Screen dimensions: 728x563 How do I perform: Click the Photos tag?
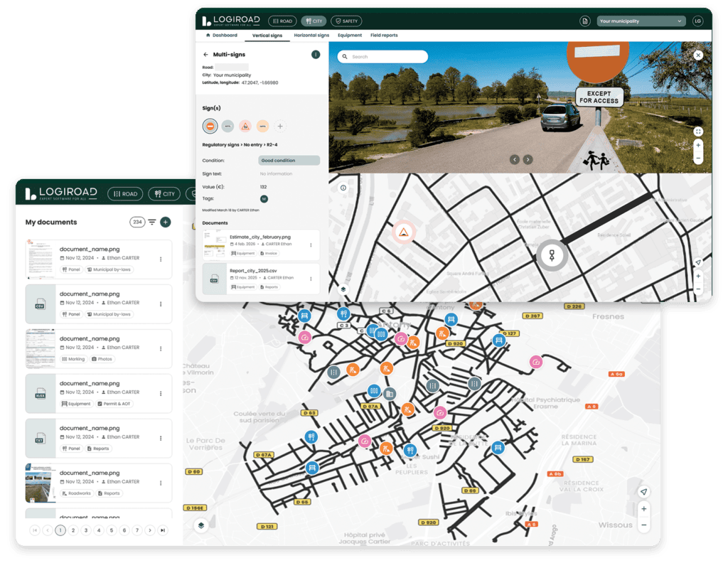[102, 359]
